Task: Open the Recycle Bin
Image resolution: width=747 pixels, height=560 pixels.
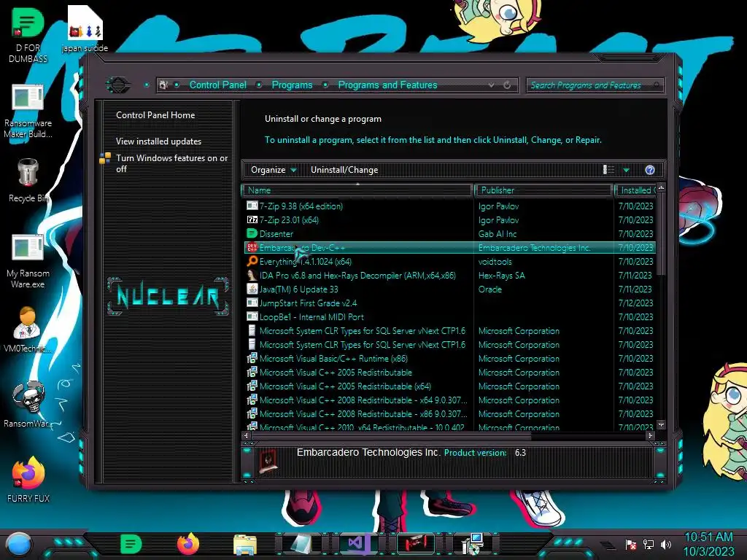Action: click(28, 181)
